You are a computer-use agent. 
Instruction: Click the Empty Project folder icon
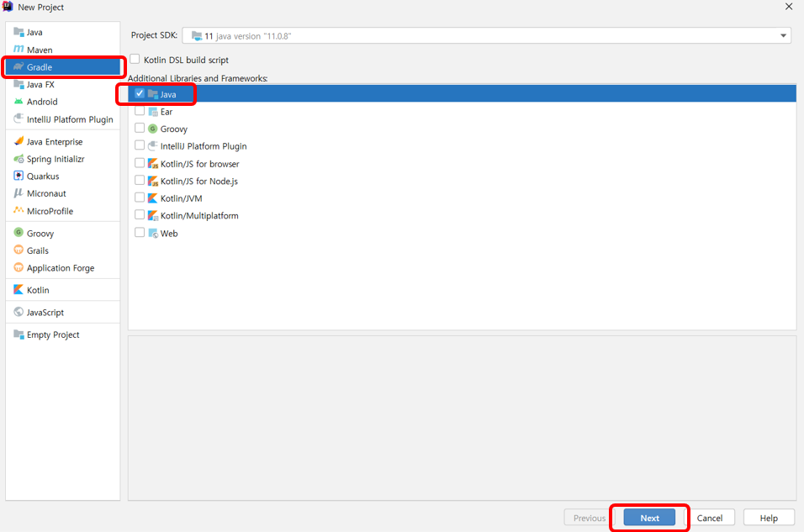click(19, 334)
